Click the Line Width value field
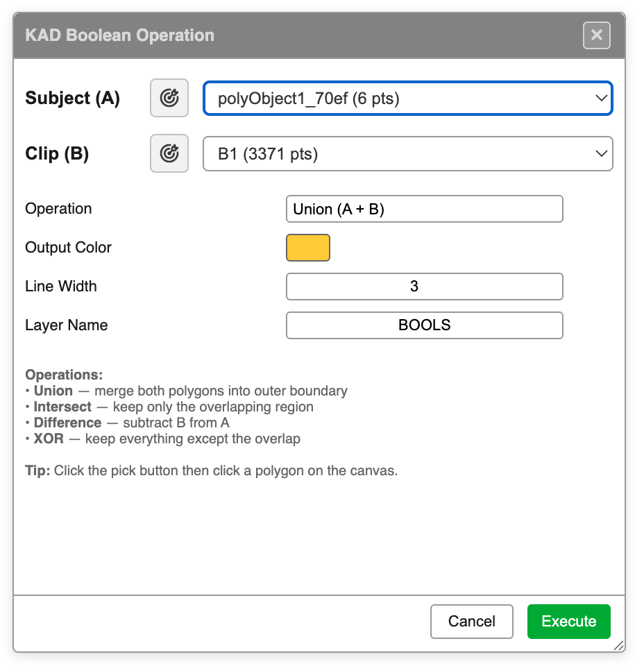This screenshot has width=644, height=666. 424,286
